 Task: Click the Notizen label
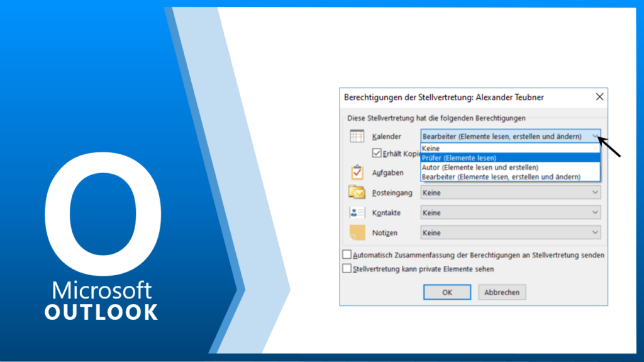coord(385,233)
